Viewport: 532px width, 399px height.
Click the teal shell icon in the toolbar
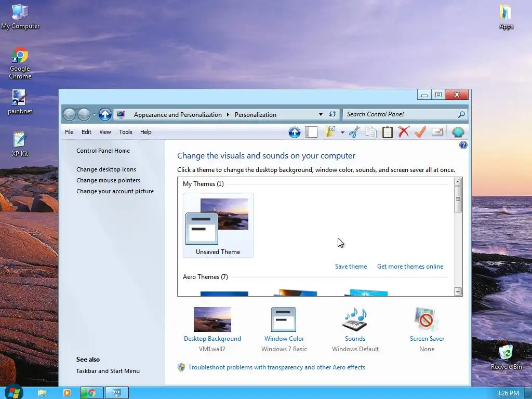click(x=458, y=132)
